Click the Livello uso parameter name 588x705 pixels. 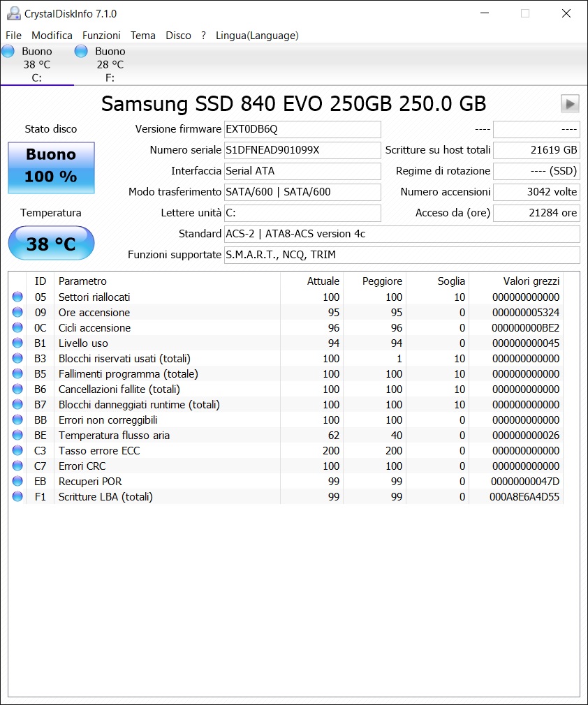coord(83,343)
